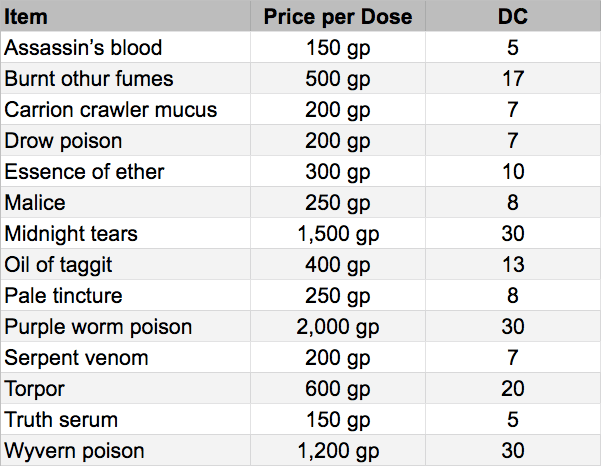Select the DC value 17 cell

tap(512, 79)
